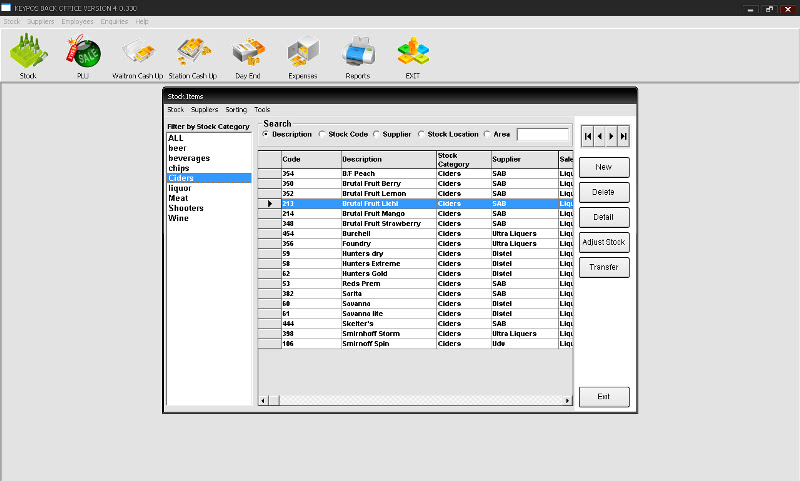Click the Supplier column header

click(525, 160)
